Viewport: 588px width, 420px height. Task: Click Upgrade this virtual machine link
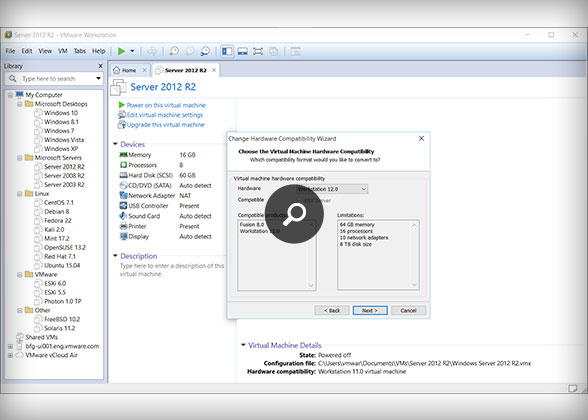point(165,124)
